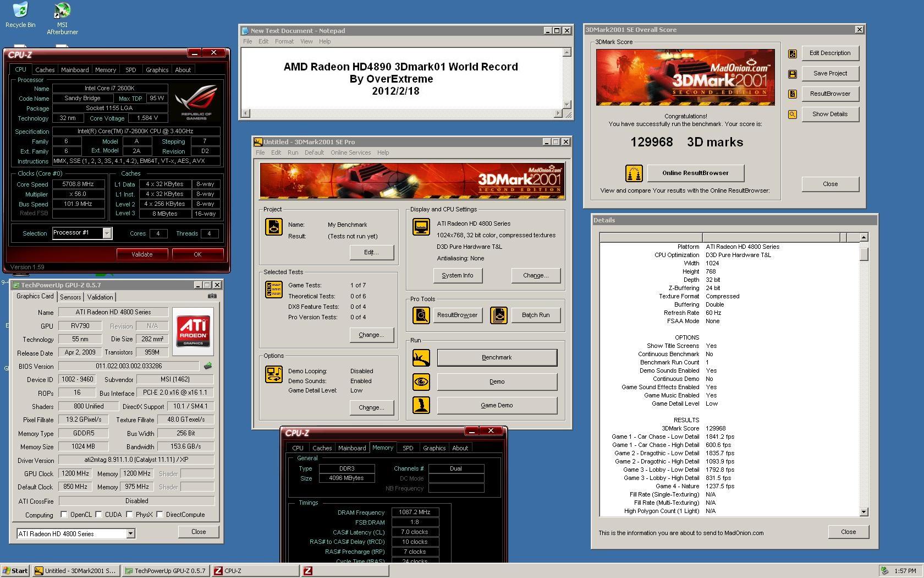
Task: Click the ATI Radeon logo in GPU-Z
Action: 193,331
